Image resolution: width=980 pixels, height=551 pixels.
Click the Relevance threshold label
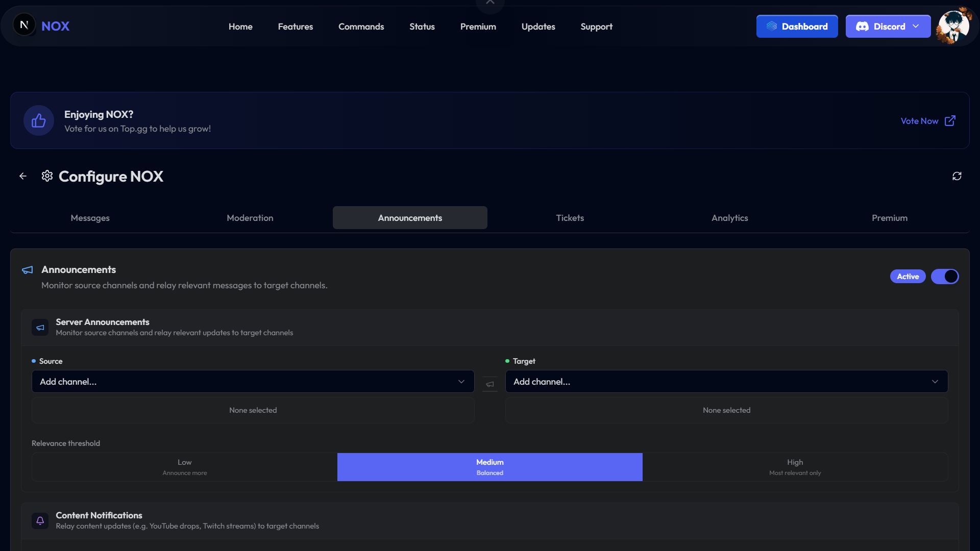[x=66, y=443]
